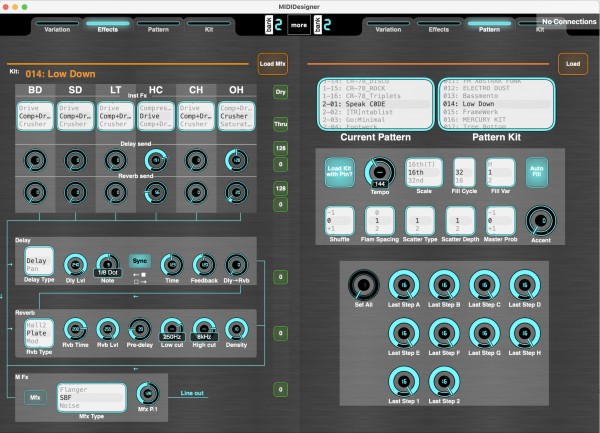Click the Dly→Rvb knob
Image resolution: width=600 pixels, height=433 pixels.
pos(236,265)
